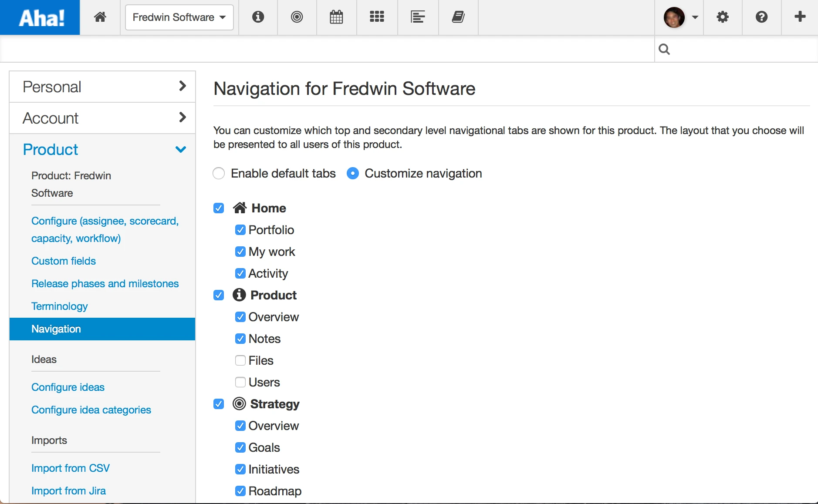
Task: Uncheck the Goals checkbox
Action: [240, 447]
